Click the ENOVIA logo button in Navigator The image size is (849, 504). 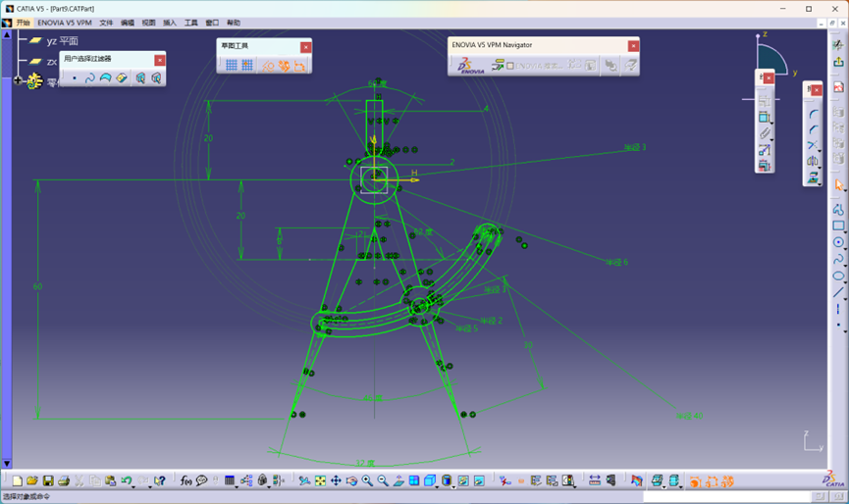click(466, 66)
